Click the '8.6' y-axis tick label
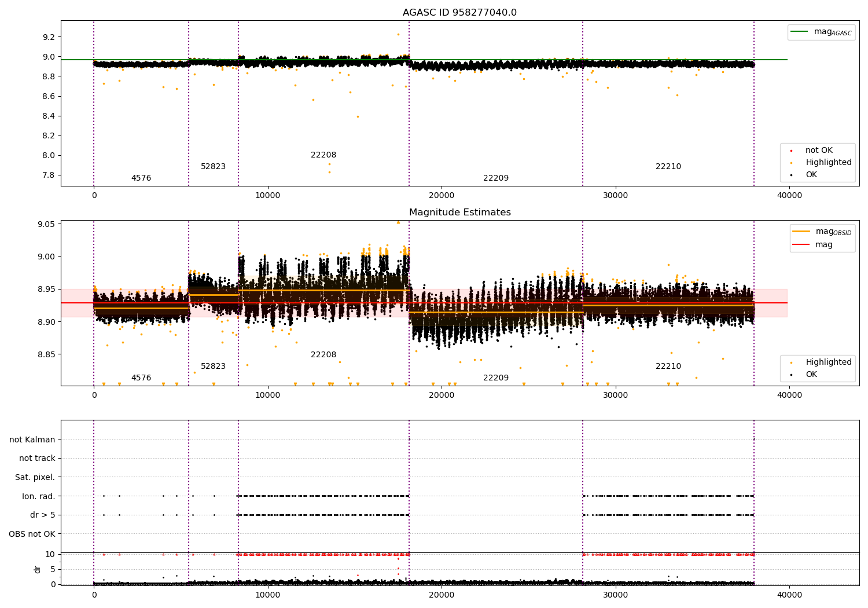This screenshot has height=608, width=868. pyautogui.click(x=49, y=96)
